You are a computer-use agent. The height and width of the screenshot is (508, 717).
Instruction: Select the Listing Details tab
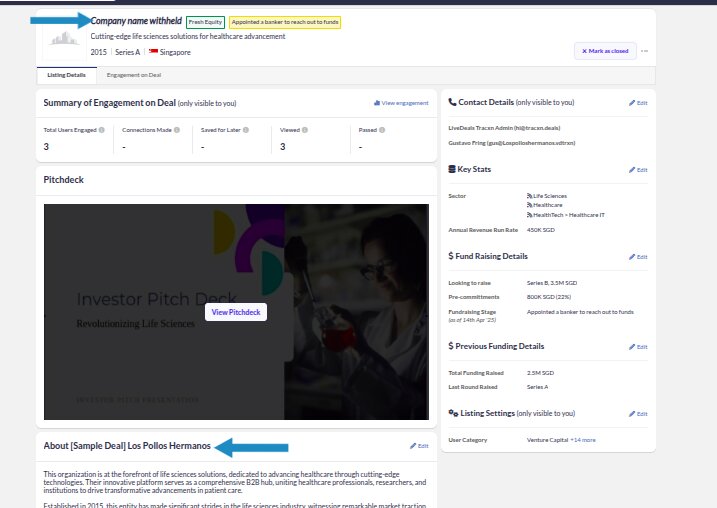(67, 75)
